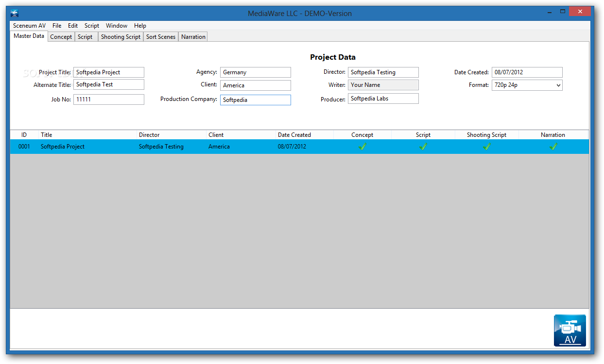Click the Director input field
This screenshot has height=364, width=604.
(x=383, y=72)
